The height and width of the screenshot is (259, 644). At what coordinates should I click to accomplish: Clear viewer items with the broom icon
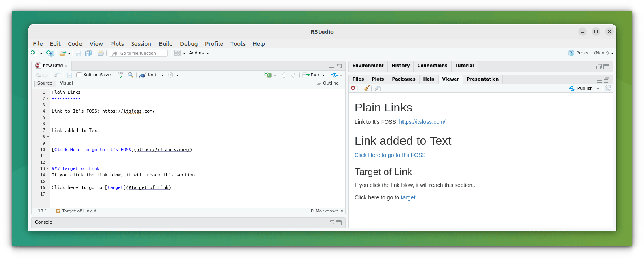367,88
